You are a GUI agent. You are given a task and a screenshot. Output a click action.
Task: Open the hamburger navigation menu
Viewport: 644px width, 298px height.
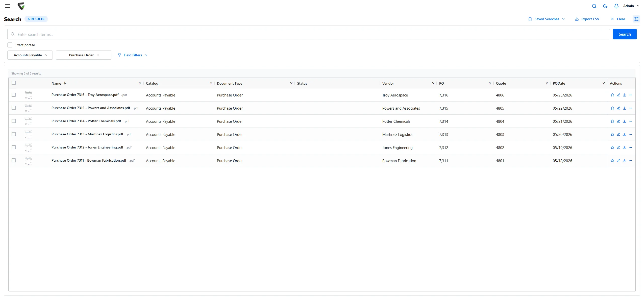[x=8, y=6]
